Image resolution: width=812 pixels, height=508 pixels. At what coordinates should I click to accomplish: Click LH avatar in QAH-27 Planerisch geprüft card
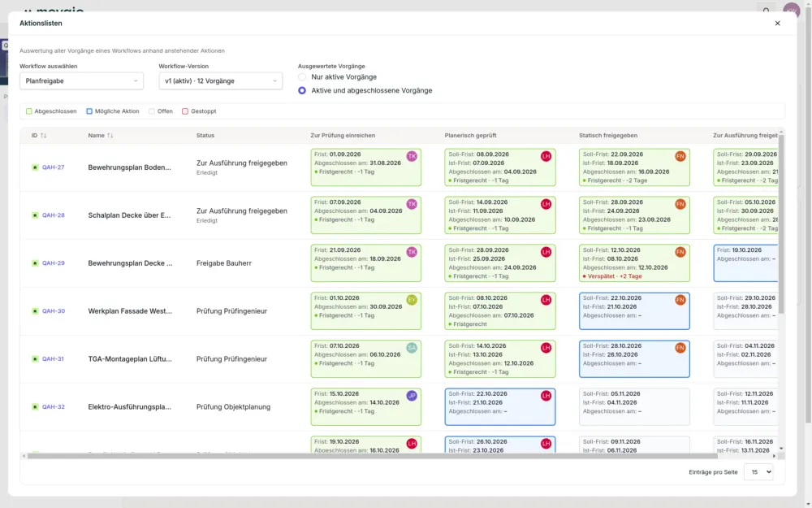pos(546,156)
